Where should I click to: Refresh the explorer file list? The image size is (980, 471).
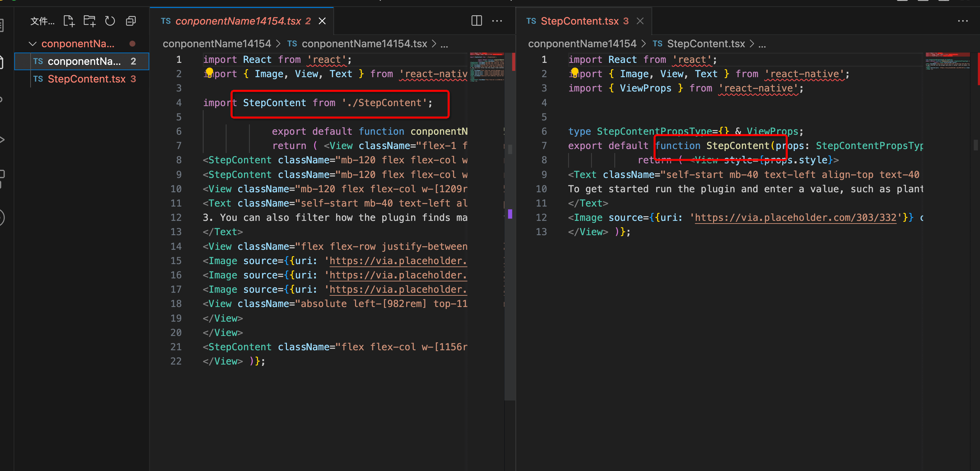(x=110, y=21)
